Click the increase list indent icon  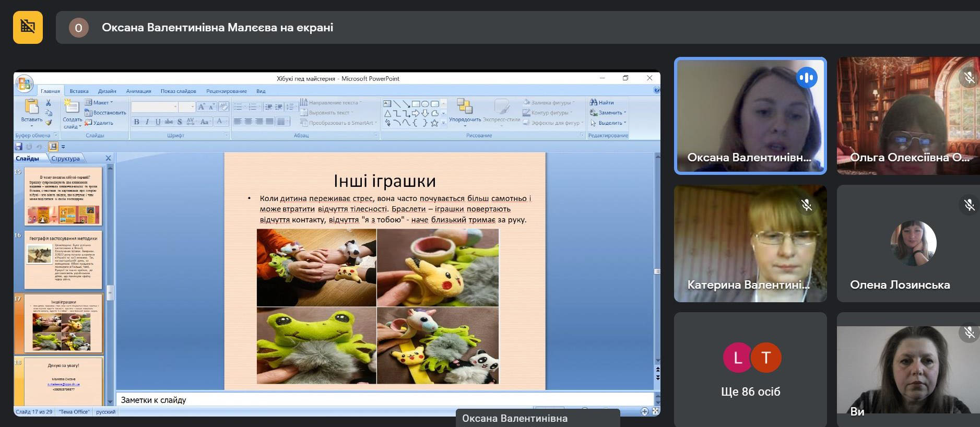[279, 106]
